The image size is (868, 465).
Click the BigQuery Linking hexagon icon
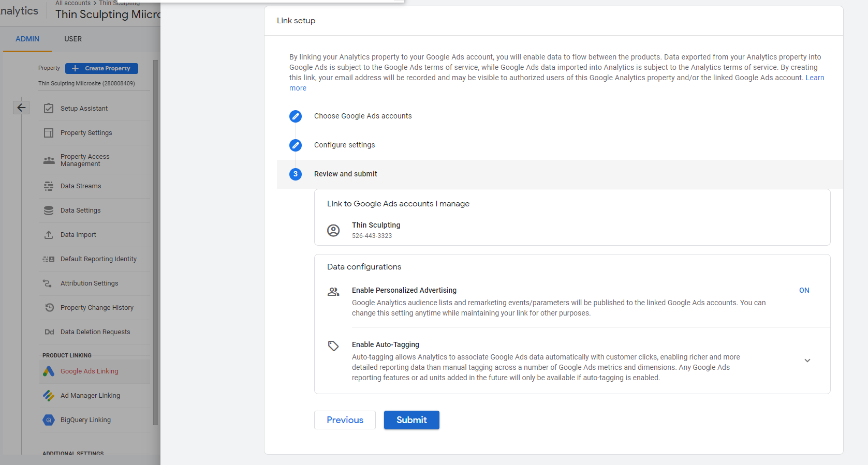[49, 420]
